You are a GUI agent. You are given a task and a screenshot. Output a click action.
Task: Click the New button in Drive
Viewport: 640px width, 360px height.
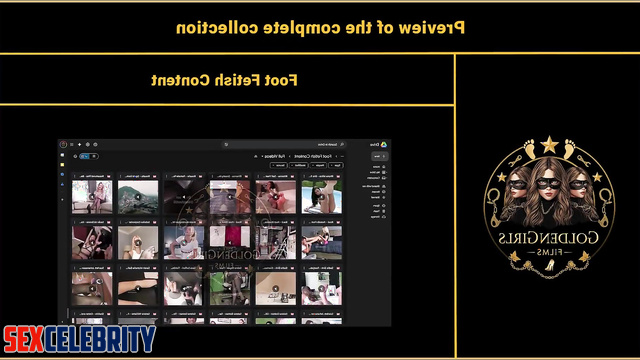pyautogui.click(x=380, y=156)
